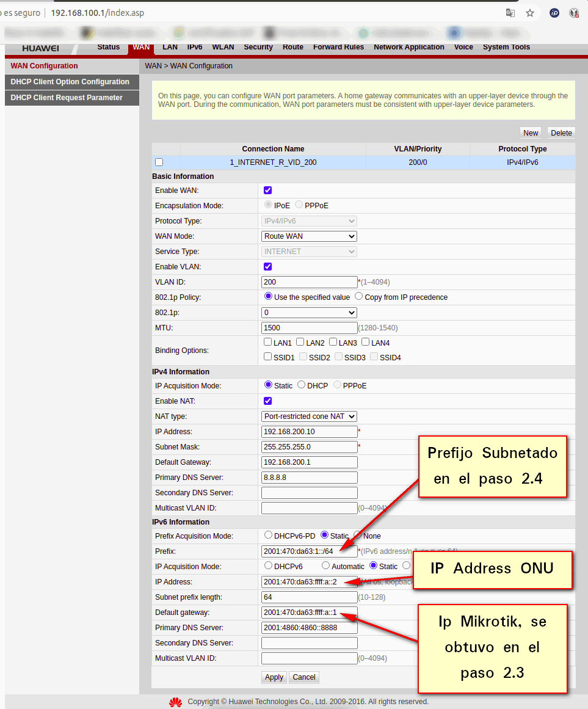Choose DHCPv6-PD prefix acquisition mode
The width and height of the screenshot is (588, 709).
pos(268,535)
